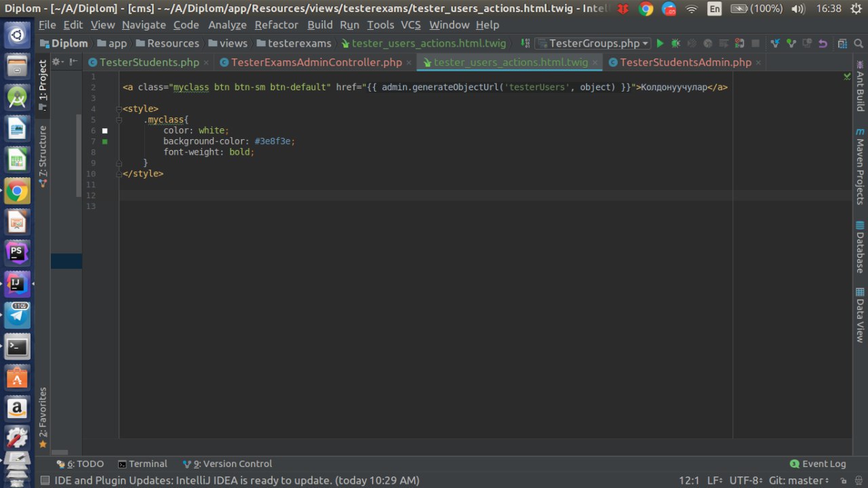Launch Google Chrome from the dock
Screen dimensions: 868x488
click(17, 191)
